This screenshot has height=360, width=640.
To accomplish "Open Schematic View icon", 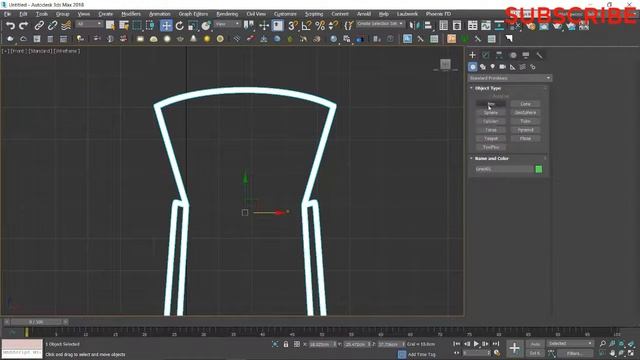I will pyautogui.click(x=499, y=26).
